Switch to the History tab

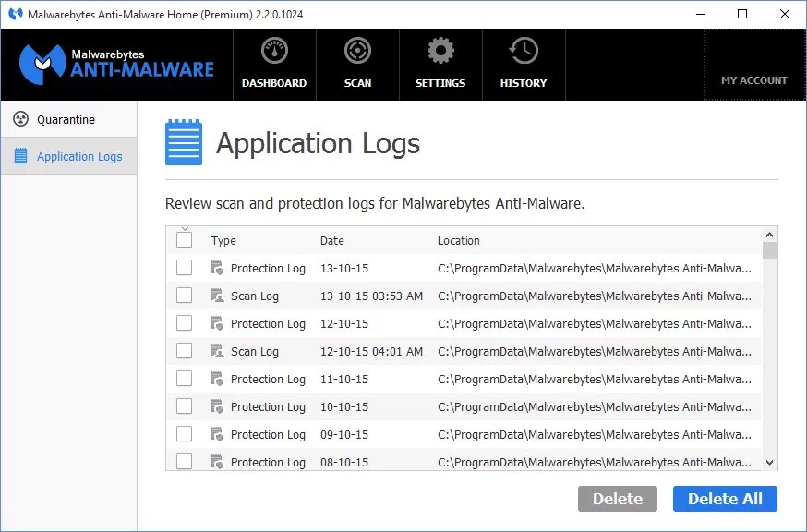[524, 65]
